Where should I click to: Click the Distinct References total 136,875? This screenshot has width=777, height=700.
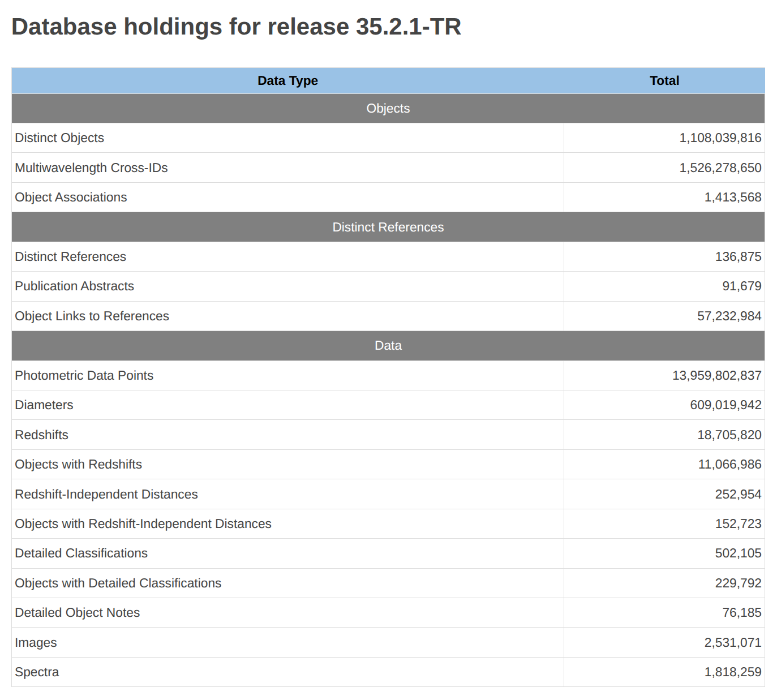coord(738,257)
